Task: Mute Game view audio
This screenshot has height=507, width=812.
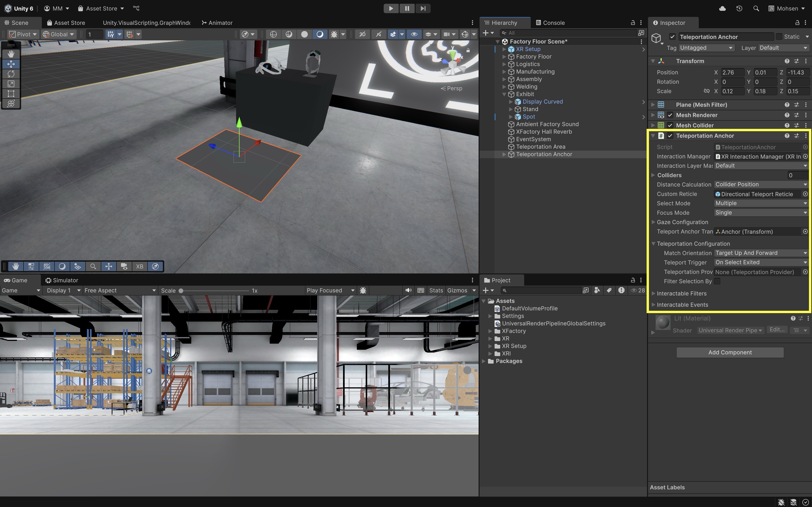Action: [408, 290]
